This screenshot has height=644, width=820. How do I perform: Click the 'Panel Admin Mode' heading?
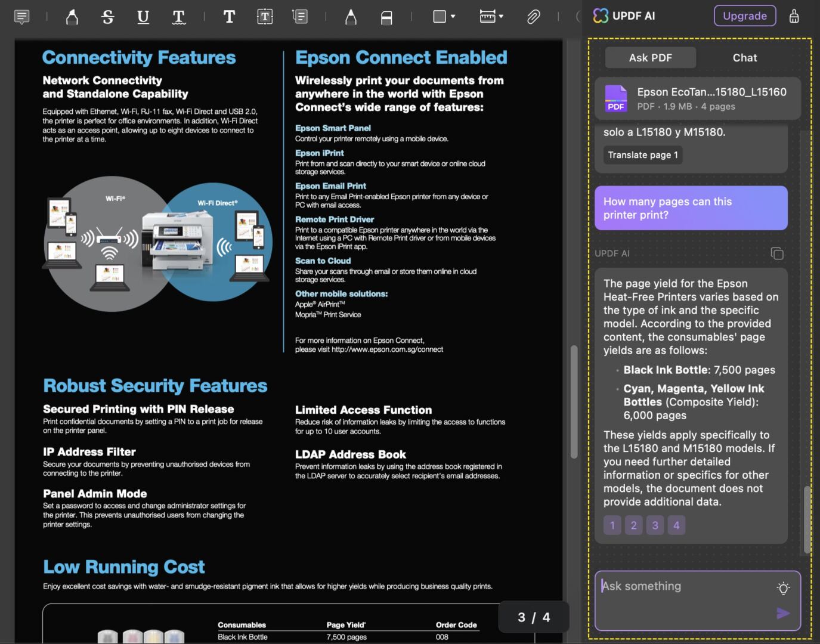point(95,494)
